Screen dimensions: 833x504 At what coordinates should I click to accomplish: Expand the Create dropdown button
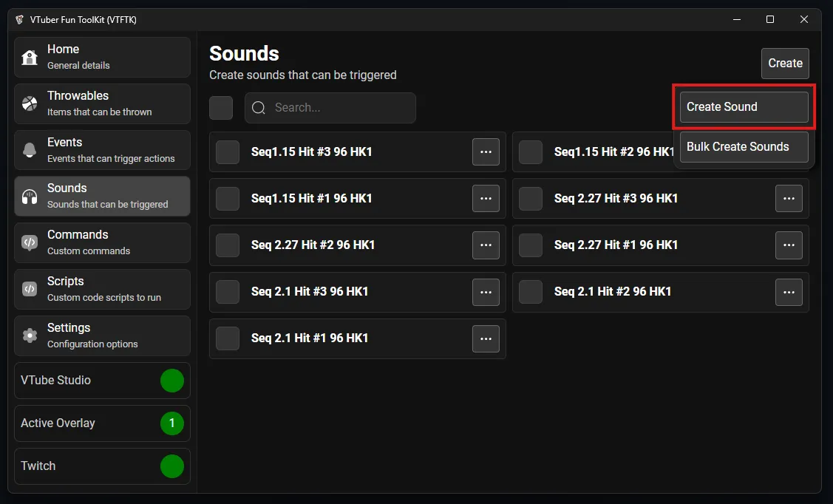click(x=785, y=64)
